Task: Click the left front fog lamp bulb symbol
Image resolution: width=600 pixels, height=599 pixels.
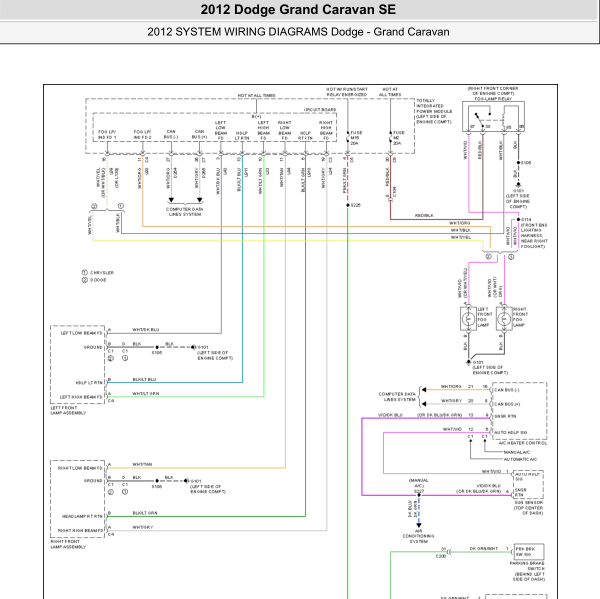Action: 468,319
